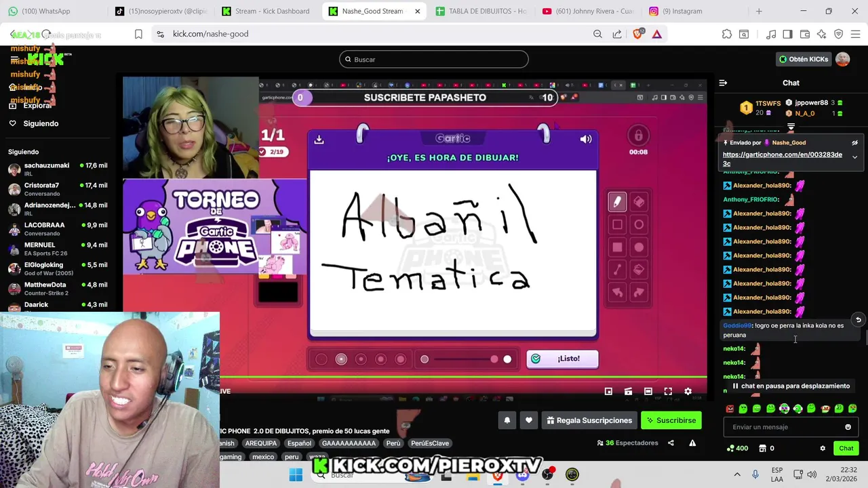The width and height of the screenshot is (868, 488).
Task: Click the report warning triangle icon
Action: coord(692,443)
